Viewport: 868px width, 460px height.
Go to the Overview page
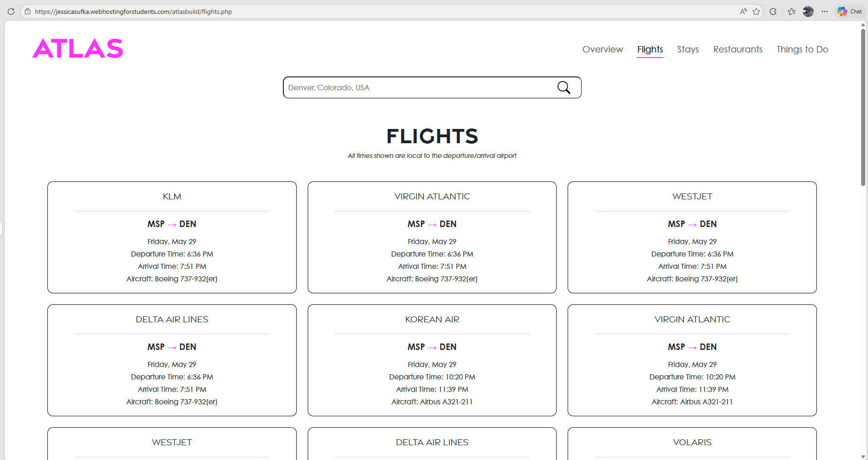tap(603, 49)
